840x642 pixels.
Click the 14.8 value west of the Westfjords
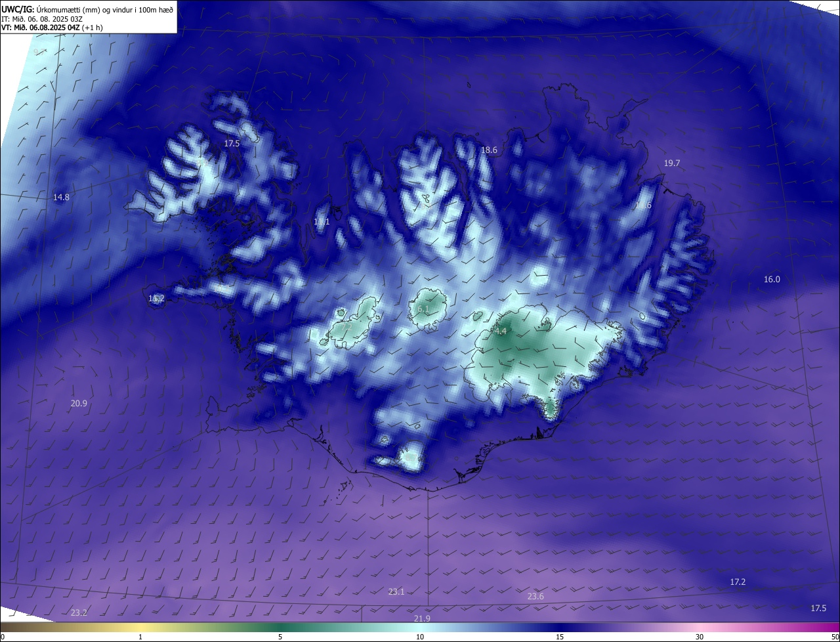coord(61,197)
